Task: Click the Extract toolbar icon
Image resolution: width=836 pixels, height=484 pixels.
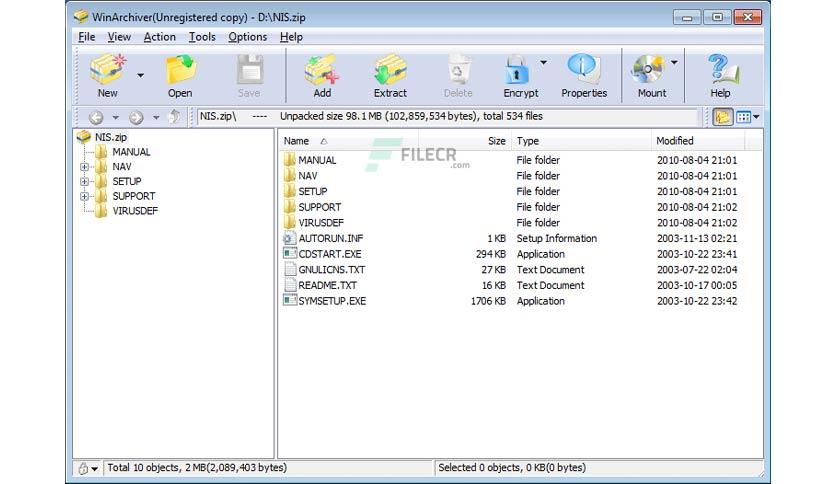Action: click(x=390, y=70)
